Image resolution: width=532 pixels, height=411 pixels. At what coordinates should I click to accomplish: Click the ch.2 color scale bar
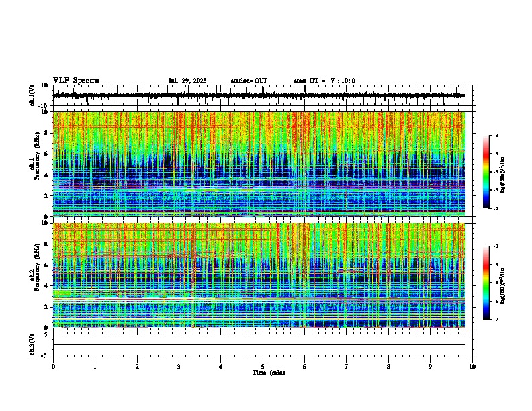pyautogui.click(x=486, y=283)
